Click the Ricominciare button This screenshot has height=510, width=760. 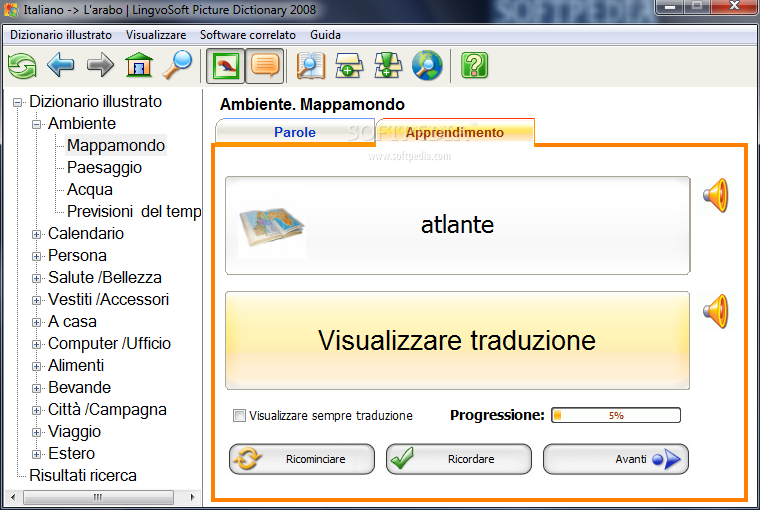[x=301, y=459]
